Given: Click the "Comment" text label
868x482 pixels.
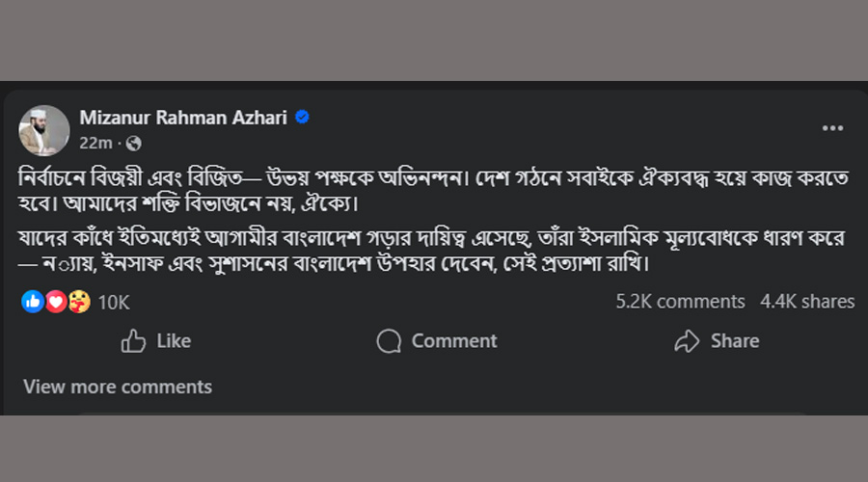Looking at the screenshot, I should (x=454, y=341).
